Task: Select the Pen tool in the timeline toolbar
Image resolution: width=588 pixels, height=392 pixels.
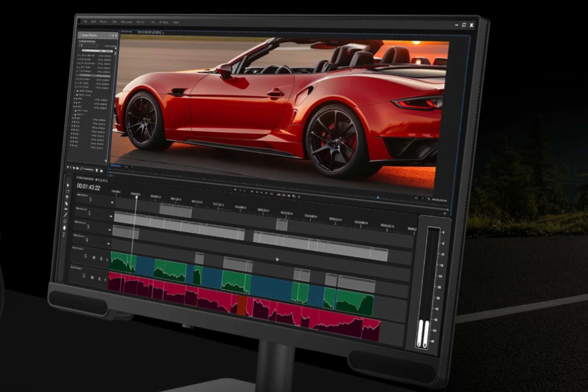Action: (x=66, y=215)
